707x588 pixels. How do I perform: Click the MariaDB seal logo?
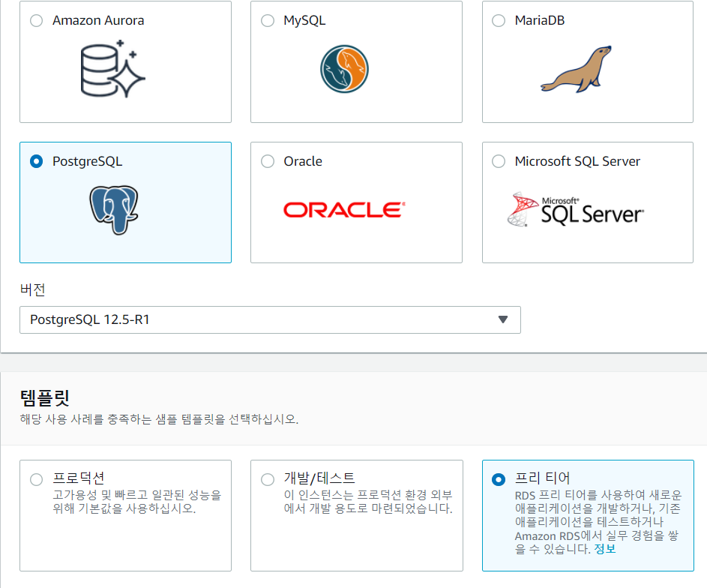click(577, 69)
